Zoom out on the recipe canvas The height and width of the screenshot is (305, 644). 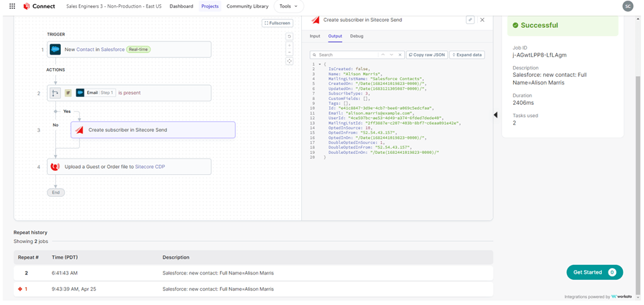(x=290, y=52)
